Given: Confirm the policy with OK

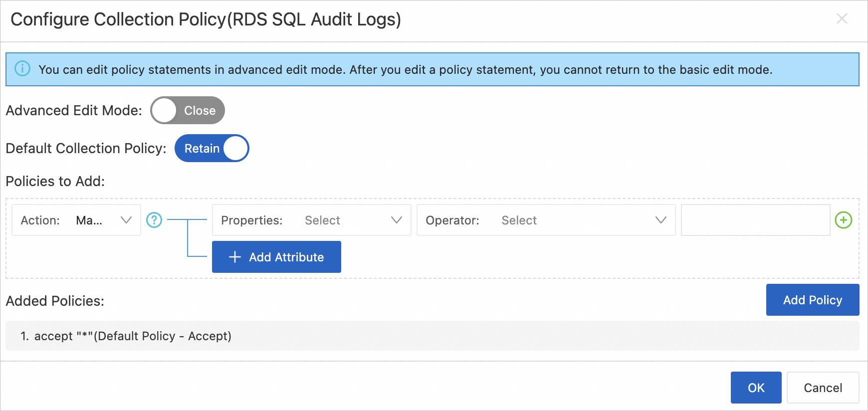Looking at the screenshot, I should click(756, 388).
